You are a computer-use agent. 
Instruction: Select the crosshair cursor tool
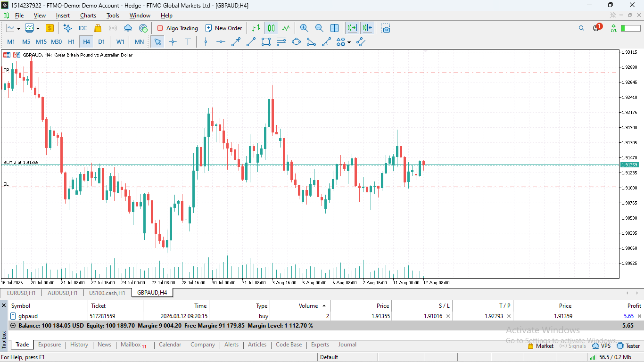[173, 42]
